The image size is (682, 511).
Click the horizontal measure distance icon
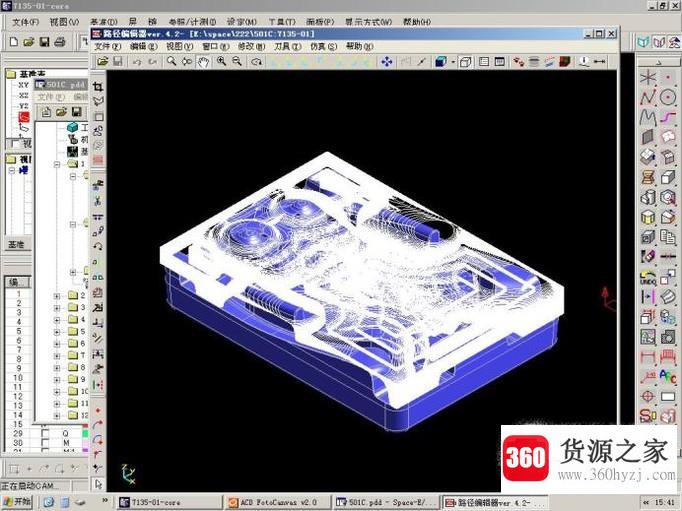pyautogui.click(x=599, y=62)
